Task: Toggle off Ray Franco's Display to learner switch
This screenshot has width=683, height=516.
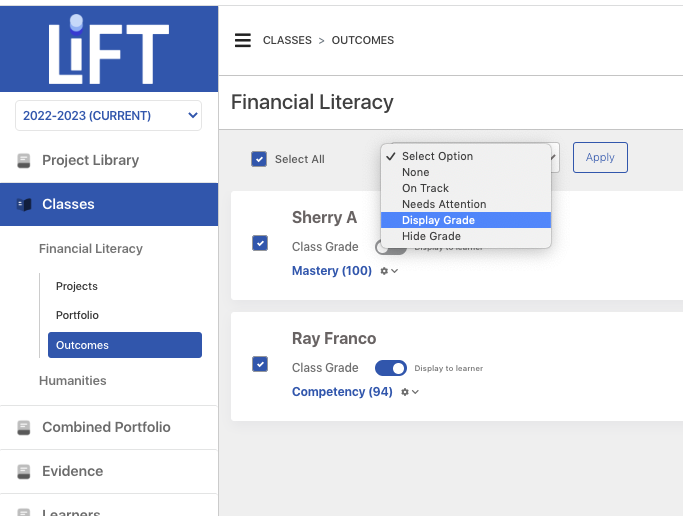Action: (391, 368)
